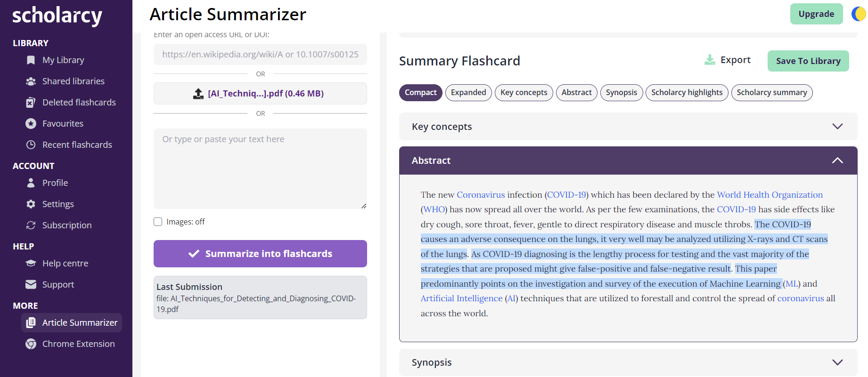Open Subscription via the refresh icon

[x=30, y=225]
